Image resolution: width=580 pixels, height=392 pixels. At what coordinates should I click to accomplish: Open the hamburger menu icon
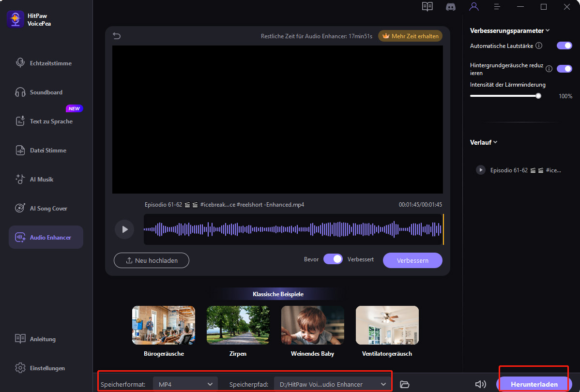pyautogui.click(x=497, y=7)
